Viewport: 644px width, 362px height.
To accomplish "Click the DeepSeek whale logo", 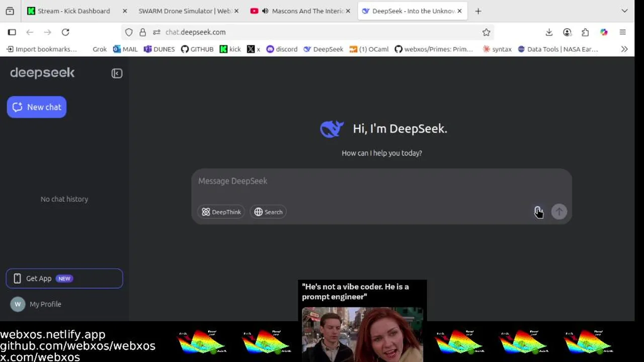I will pyautogui.click(x=332, y=129).
